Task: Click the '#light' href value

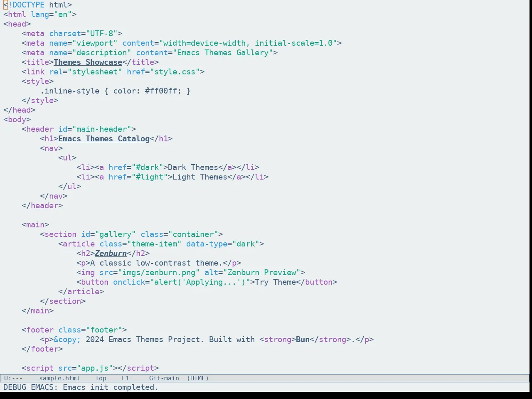Action: click(150, 177)
